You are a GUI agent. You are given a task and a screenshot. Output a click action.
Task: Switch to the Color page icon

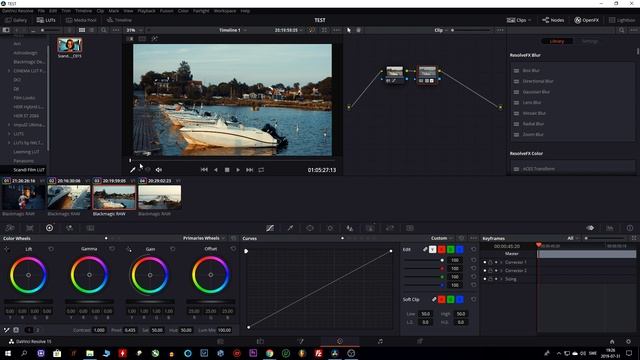pyautogui.click(x=340, y=341)
